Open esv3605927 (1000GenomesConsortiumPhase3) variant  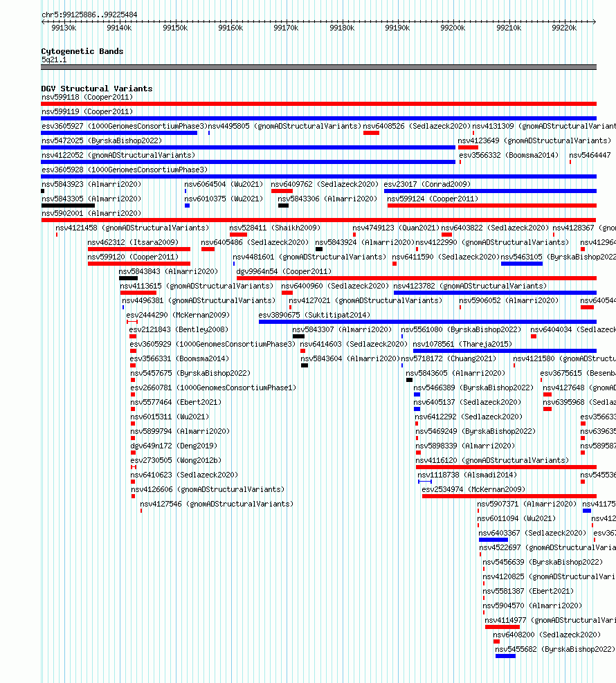pos(124,126)
